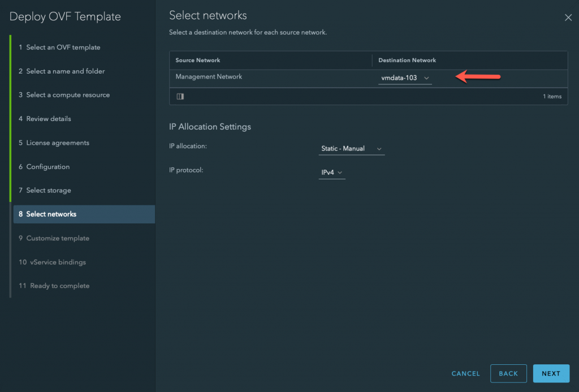This screenshot has width=579, height=392.
Task: Go to step 7 Select storage
Action: click(x=45, y=190)
